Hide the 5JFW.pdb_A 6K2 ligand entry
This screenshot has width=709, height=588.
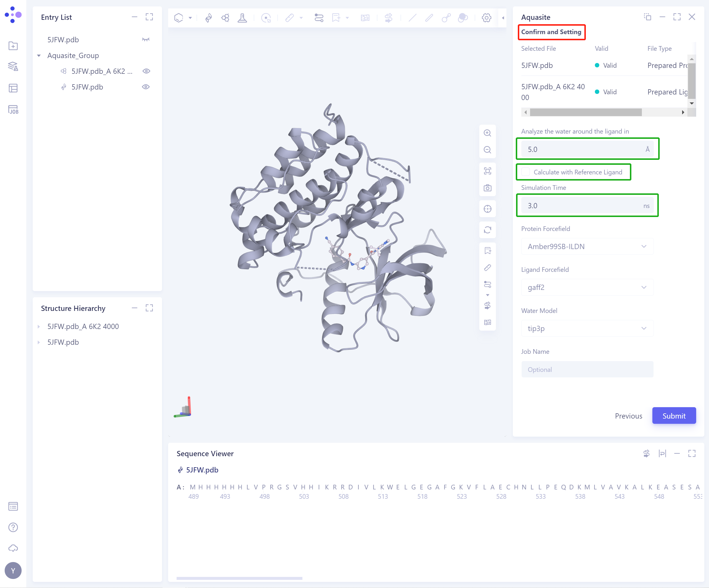point(146,71)
